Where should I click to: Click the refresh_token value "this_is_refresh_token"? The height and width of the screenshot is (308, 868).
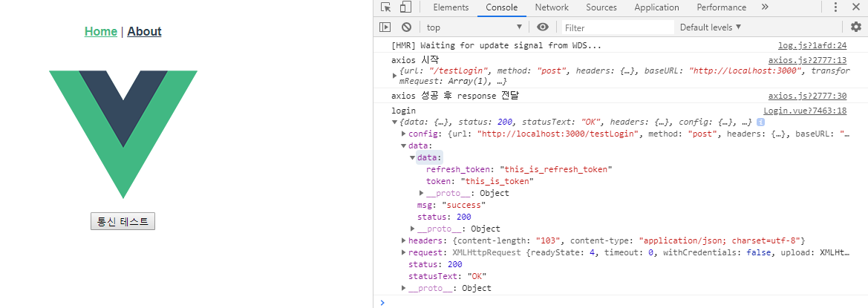[556, 169]
